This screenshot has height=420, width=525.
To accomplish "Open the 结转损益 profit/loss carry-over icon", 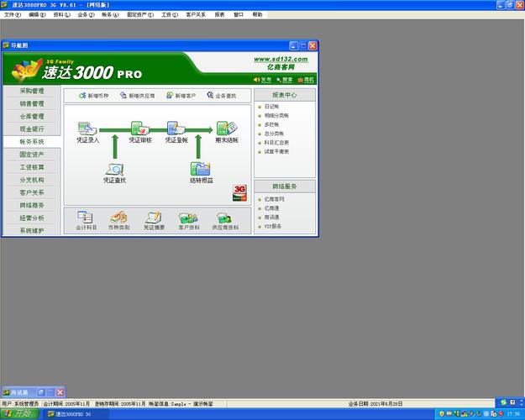I will tap(201, 173).
